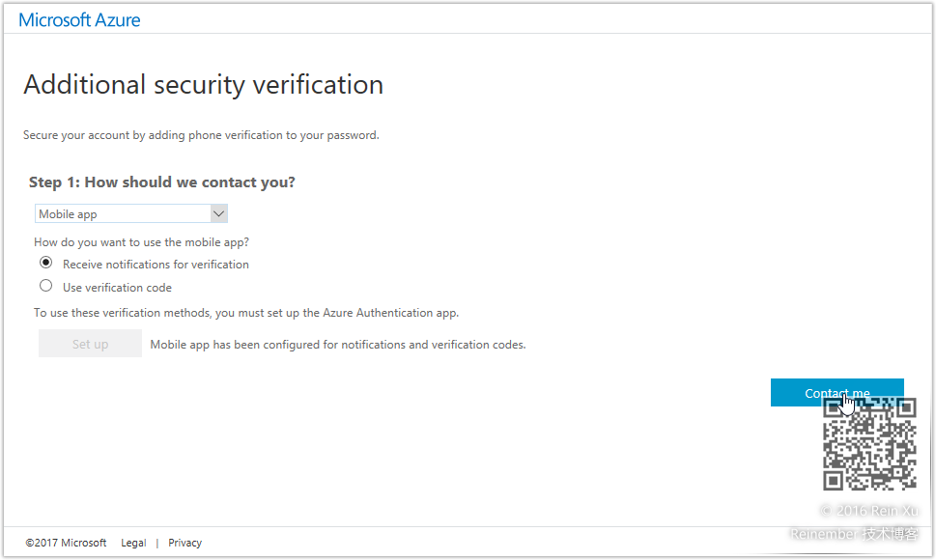Click the 'Mobile app has been configured' status message
This screenshot has width=936, height=560.
point(338,345)
